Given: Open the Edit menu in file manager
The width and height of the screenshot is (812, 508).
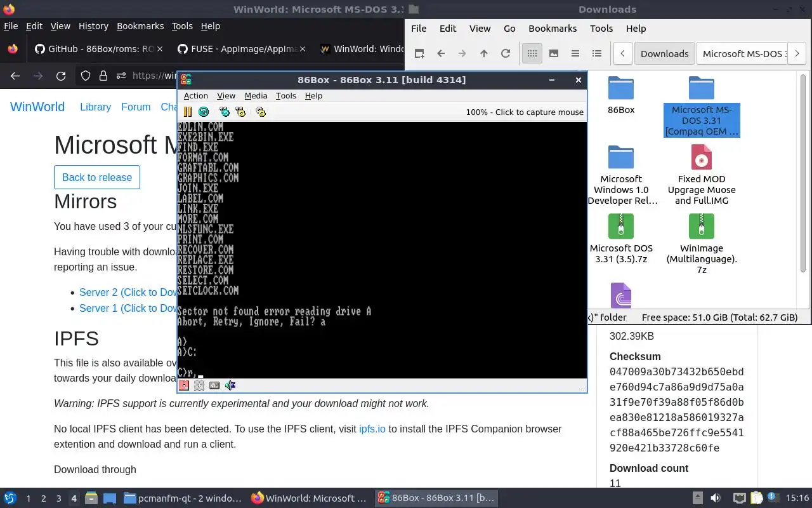Looking at the screenshot, I should pos(448,28).
